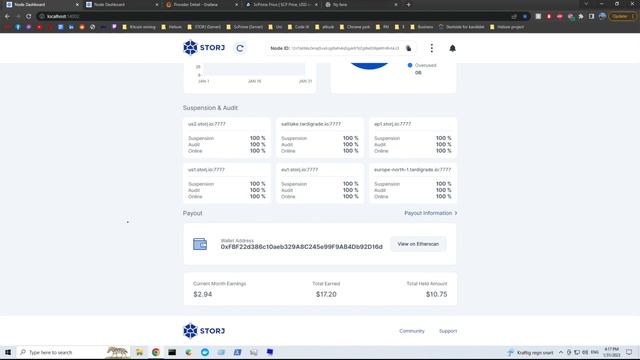Screen dimensions: 640x360
Task: Open the LinkedIn bookmark icon
Action: pos(71,27)
